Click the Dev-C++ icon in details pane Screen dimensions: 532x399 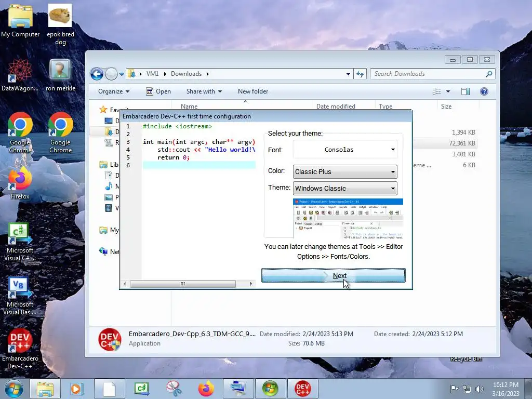tap(110, 339)
